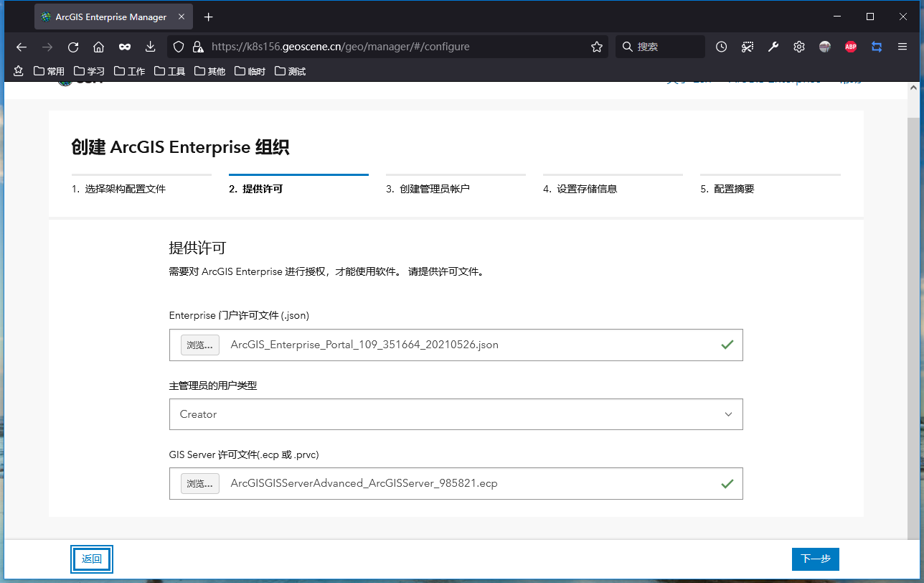The image size is (924, 583).
Task: Select step 2 提供许可
Action: 298,185
